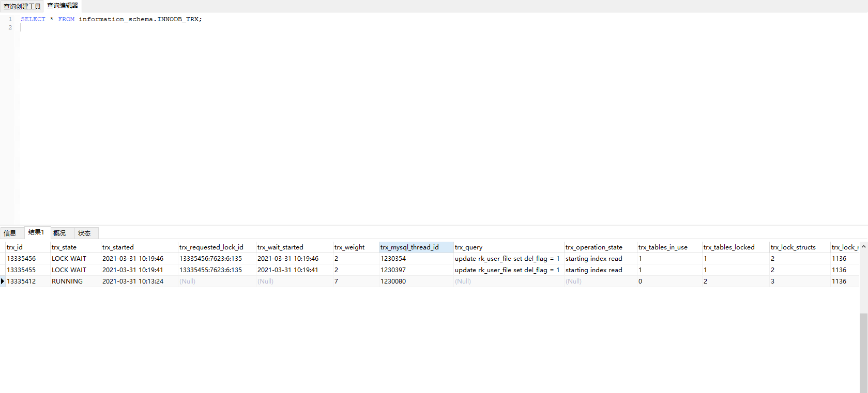Click the scroll-up arrow of results grid
Image resolution: width=868 pixels, height=393 pixels.
[x=863, y=247]
